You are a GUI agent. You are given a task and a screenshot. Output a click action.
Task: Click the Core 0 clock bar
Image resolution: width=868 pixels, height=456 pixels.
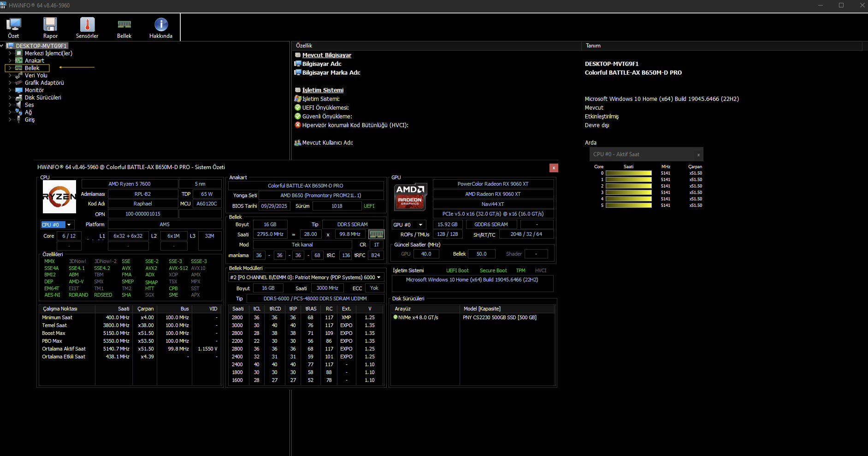pos(628,173)
